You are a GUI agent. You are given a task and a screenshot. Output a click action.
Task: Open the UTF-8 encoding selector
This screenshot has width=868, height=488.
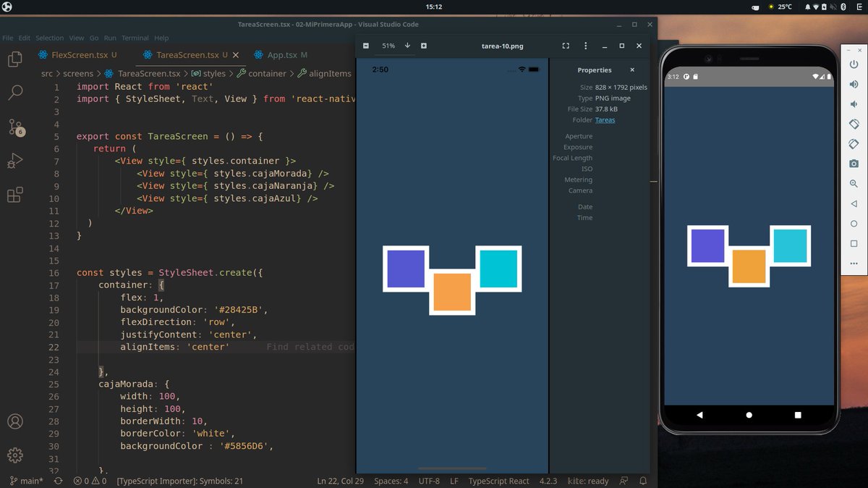pos(428,481)
